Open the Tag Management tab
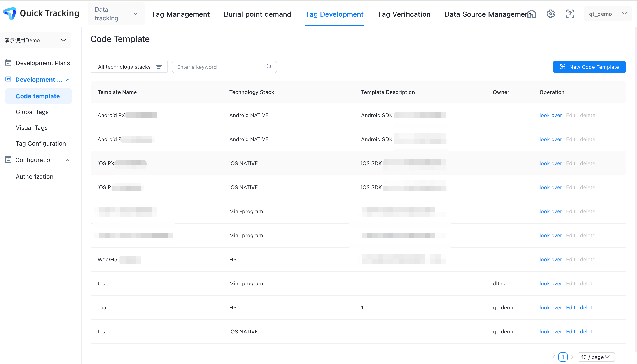 (x=180, y=14)
